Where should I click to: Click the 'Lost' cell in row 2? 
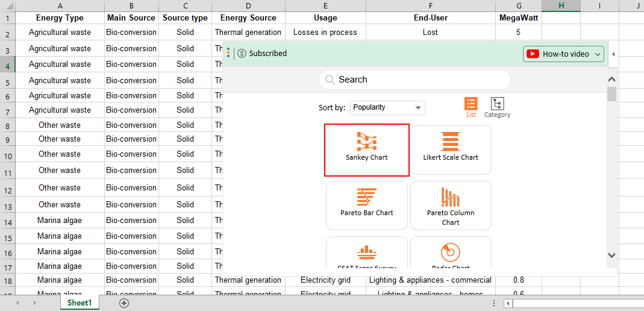coord(430,32)
